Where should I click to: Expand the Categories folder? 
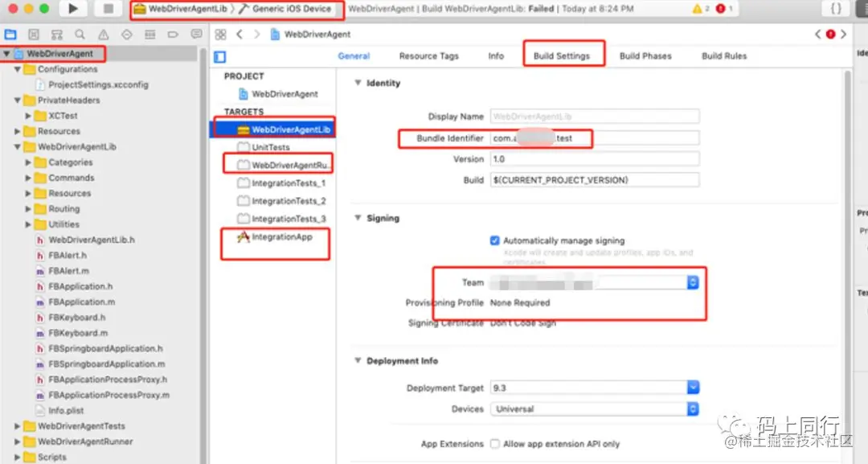(x=28, y=162)
